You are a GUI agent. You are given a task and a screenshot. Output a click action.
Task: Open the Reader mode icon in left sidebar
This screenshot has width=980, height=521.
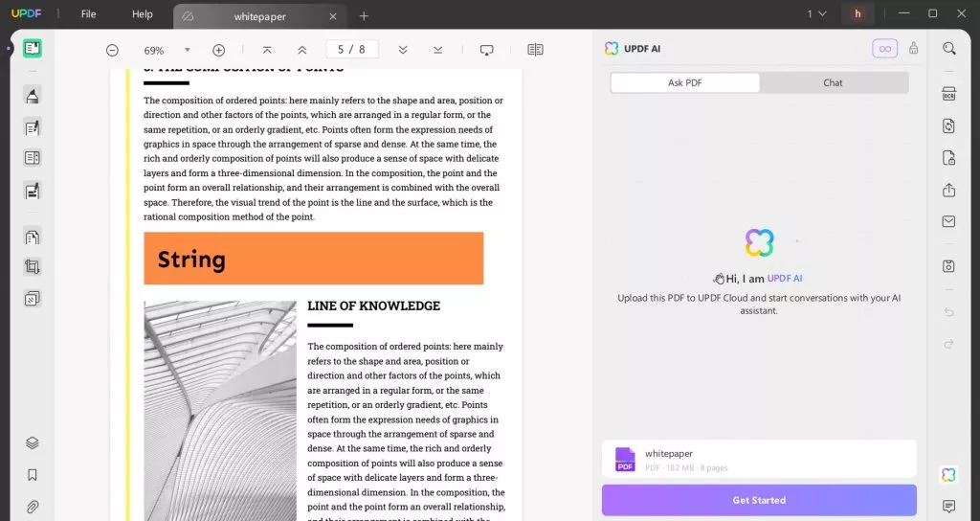point(33,49)
